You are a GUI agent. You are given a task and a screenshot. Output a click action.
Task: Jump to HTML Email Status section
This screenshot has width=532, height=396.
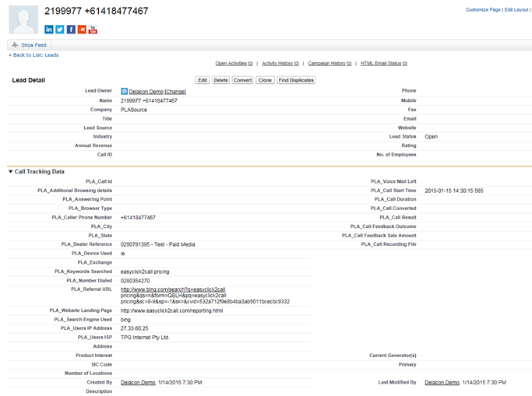384,63
